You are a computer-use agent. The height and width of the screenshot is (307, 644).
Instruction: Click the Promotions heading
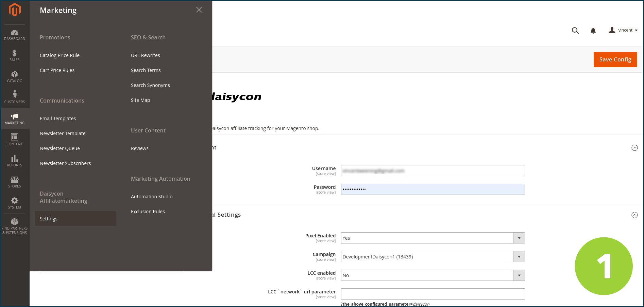55,37
